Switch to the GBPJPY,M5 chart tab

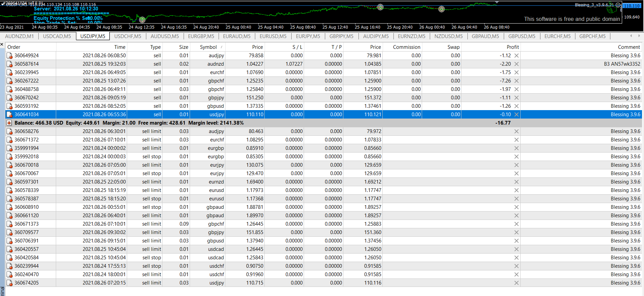[341, 36]
